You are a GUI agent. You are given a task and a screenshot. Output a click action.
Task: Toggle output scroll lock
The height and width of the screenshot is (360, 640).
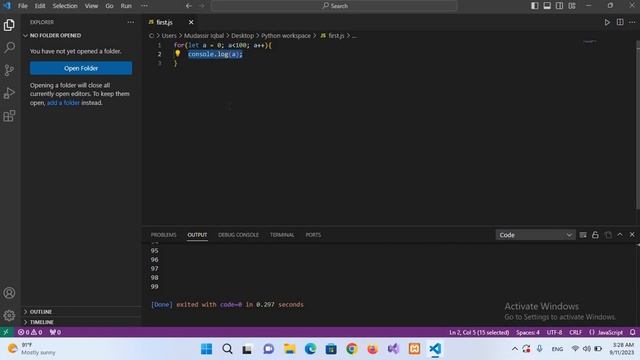(x=595, y=235)
